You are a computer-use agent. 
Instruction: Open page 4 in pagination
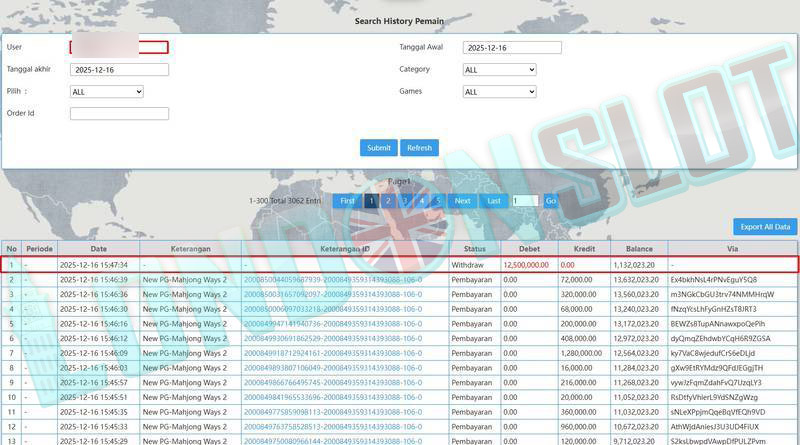point(421,201)
